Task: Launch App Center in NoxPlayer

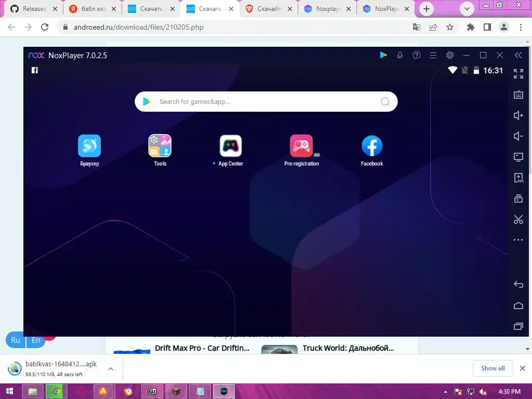Action: [231, 146]
